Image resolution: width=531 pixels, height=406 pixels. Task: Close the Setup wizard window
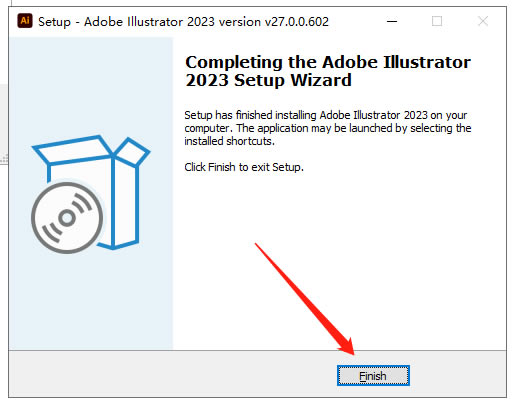click(x=483, y=21)
